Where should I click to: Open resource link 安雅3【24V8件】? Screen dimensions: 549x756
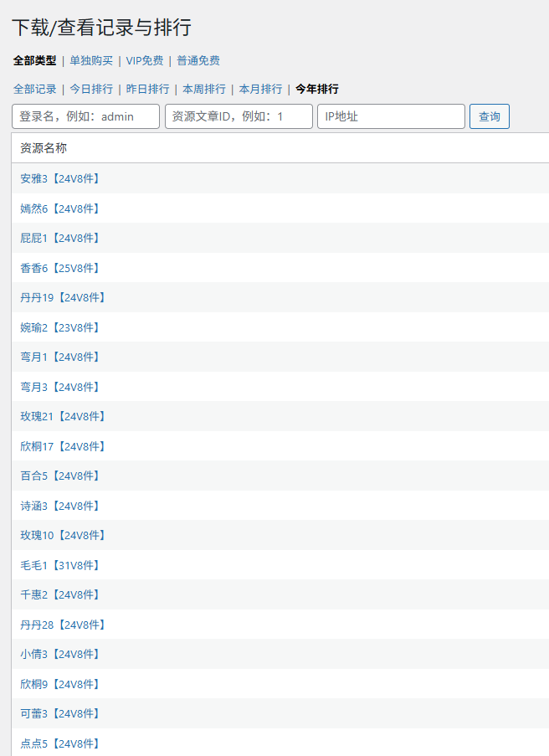[59, 178]
